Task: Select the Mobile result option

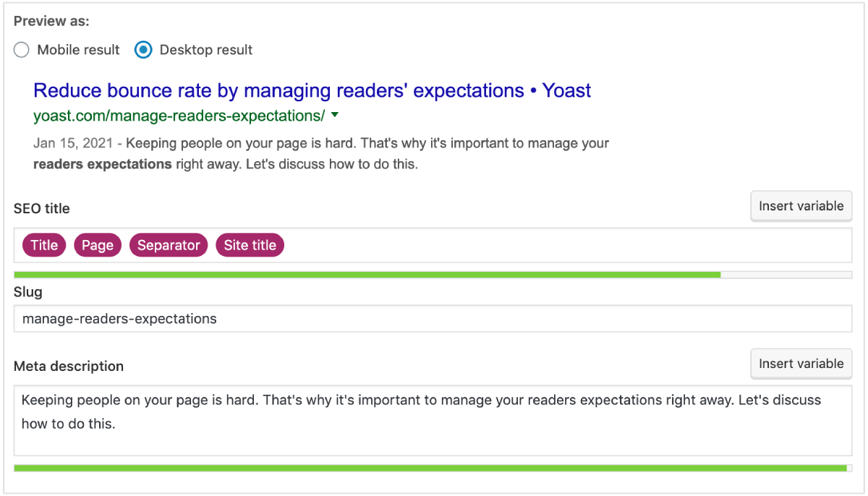Action: pyautogui.click(x=22, y=50)
